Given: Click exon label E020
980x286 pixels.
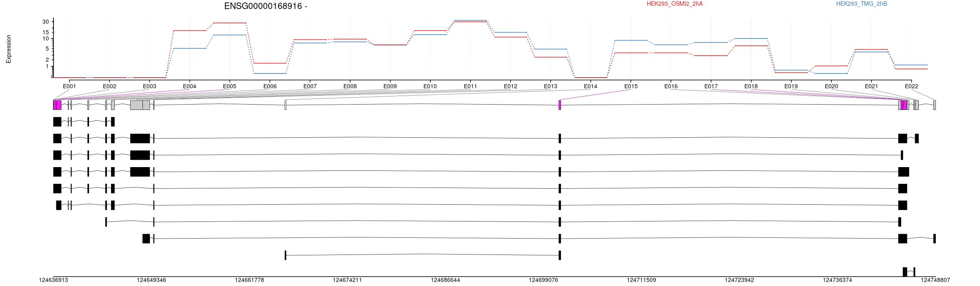Looking at the screenshot, I should (x=831, y=86).
